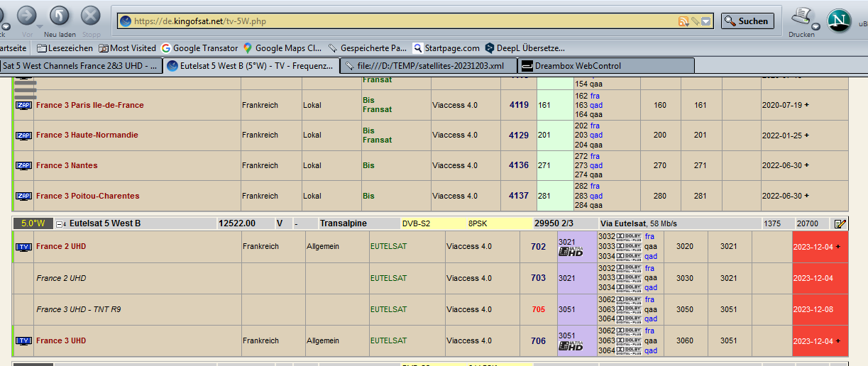Open the Most Visited bookmarks folder
Image resolution: width=868 pixels, height=366 pixels.
pos(127,48)
